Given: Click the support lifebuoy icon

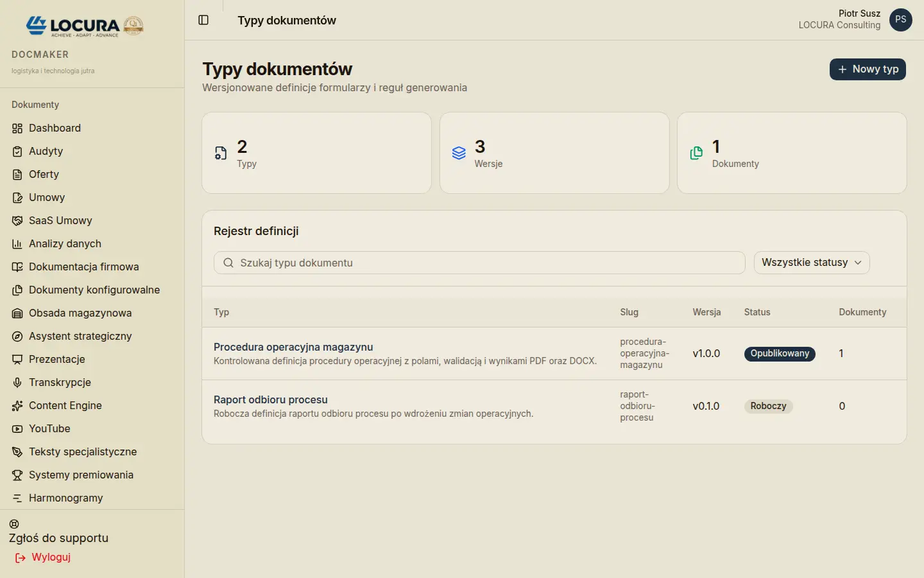Looking at the screenshot, I should click(x=14, y=524).
